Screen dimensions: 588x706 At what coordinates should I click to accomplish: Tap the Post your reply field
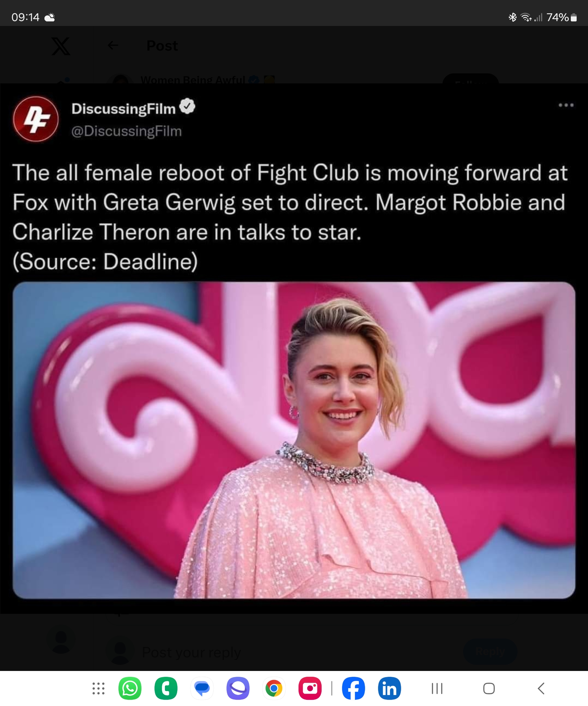point(191,652)
